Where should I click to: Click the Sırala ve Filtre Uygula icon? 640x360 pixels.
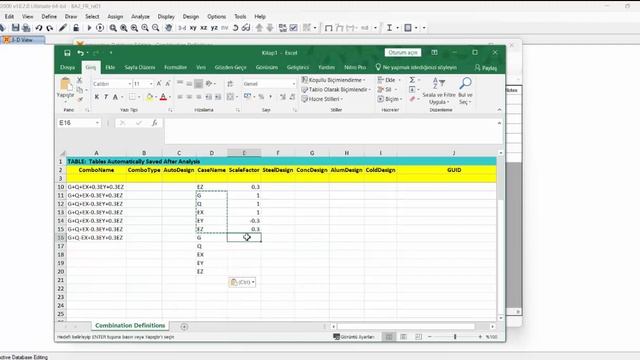pyautogui.click(x=439, y=83)
